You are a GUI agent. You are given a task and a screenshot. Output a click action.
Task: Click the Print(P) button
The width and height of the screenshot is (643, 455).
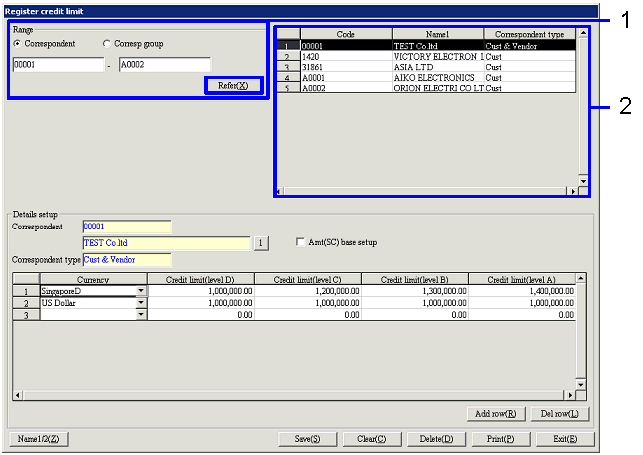(x=501, y=439)
